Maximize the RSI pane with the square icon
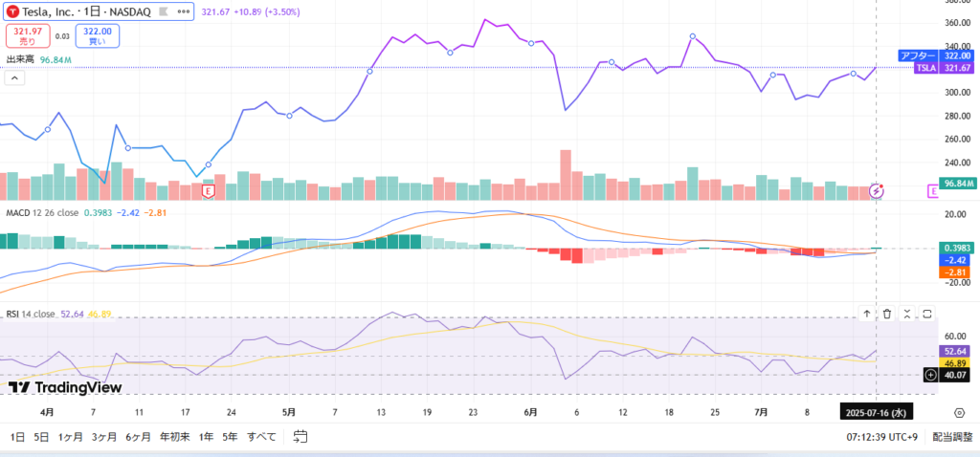The width and height of the screenshot is (980, 457). [x=927, y=314]
